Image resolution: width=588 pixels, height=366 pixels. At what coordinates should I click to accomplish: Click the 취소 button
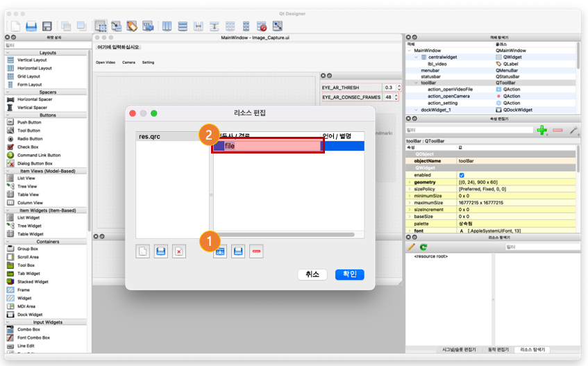point(312,274)
